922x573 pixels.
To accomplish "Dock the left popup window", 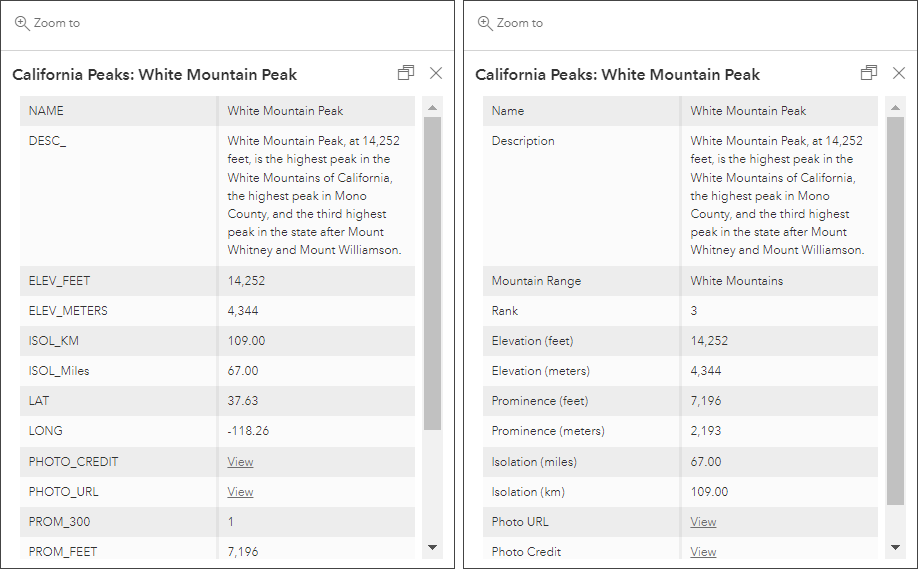I will pos(406,73).
